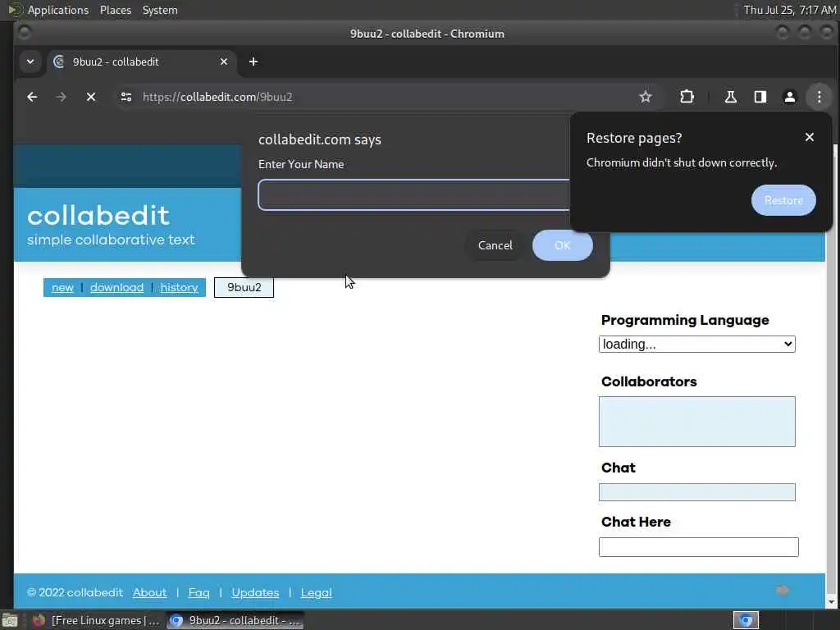Viewport: 840px width, 630px height.
Task: Close the 9buu2 collabedit tab
Action: 224,62
